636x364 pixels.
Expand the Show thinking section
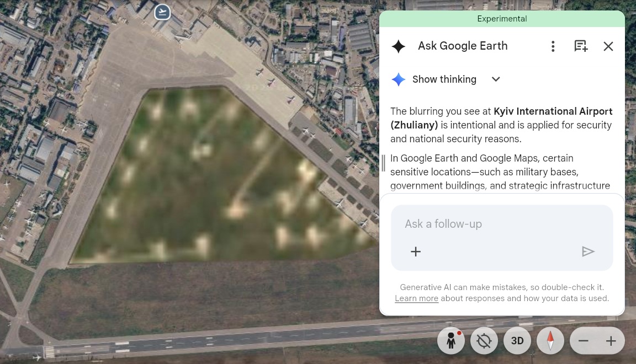[496, 79]
